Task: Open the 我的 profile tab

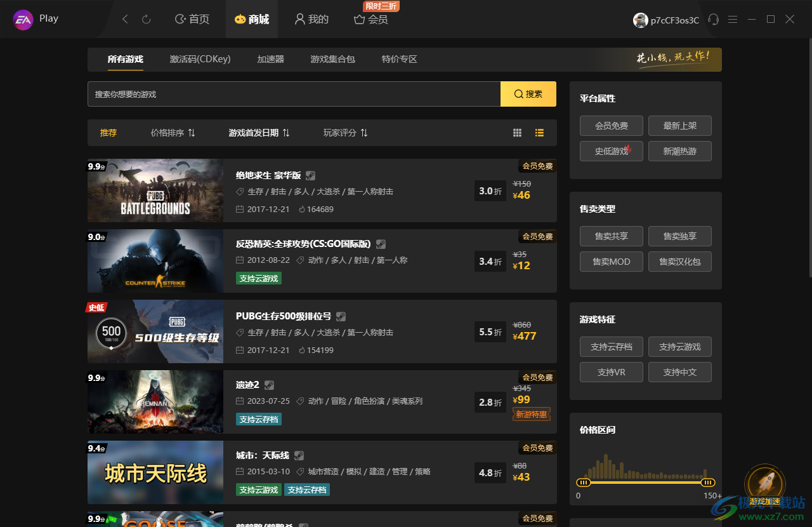Action: [311, 20]
